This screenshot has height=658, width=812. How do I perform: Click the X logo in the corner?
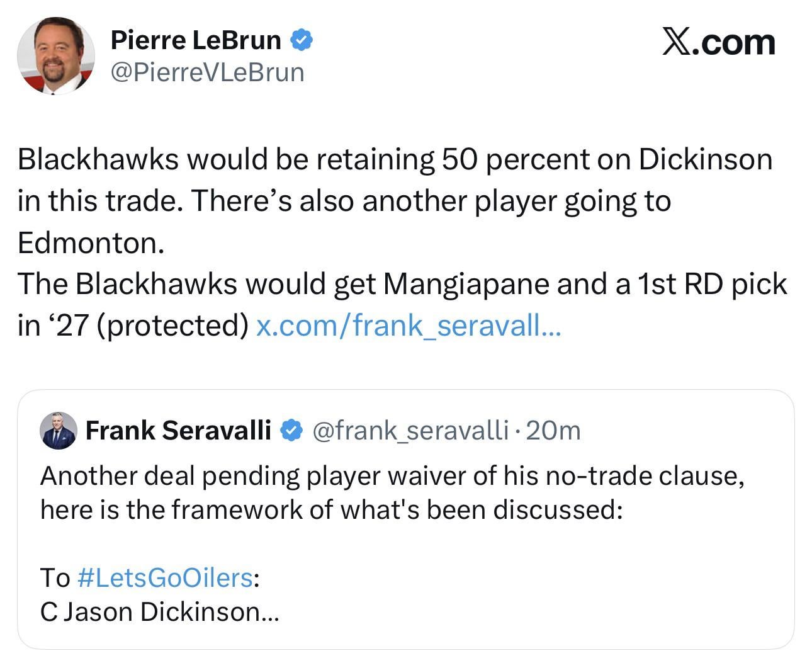[x=676, y=42]
